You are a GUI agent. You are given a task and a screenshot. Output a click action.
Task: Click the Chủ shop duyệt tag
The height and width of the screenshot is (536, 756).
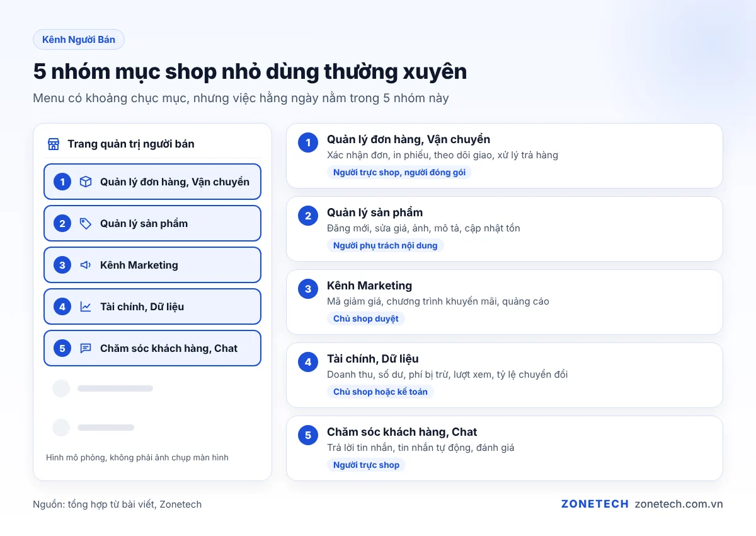coord(366,318)
